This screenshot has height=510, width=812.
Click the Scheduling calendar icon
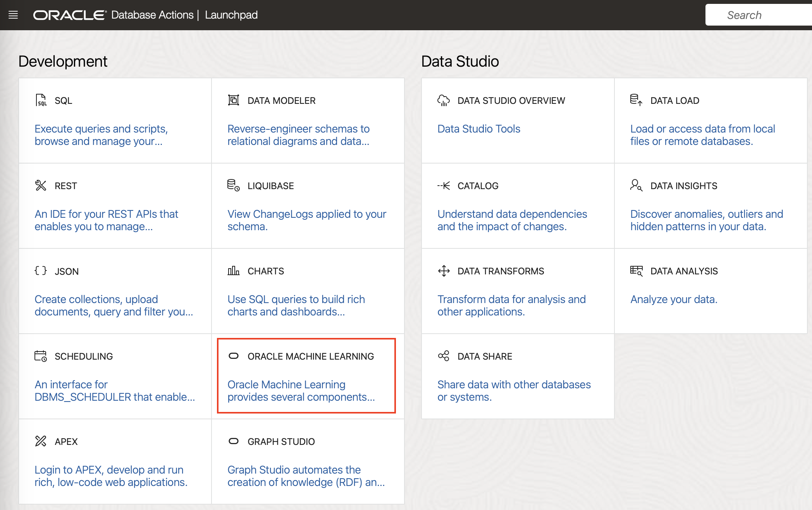click(x=41, y=356)
